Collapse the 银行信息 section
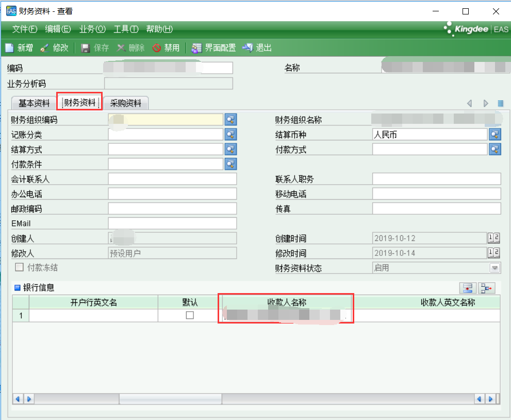511x420 pixels. [18, 287]
